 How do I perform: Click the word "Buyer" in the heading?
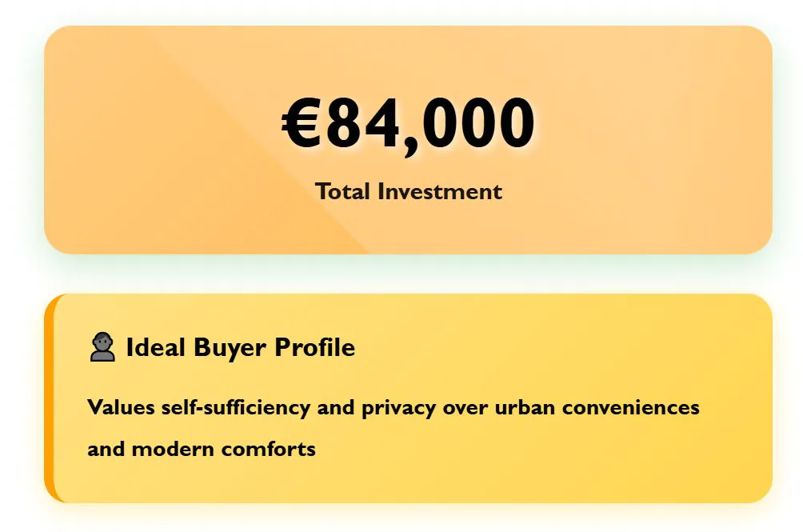pyautogui.click(x=231, y=348)
